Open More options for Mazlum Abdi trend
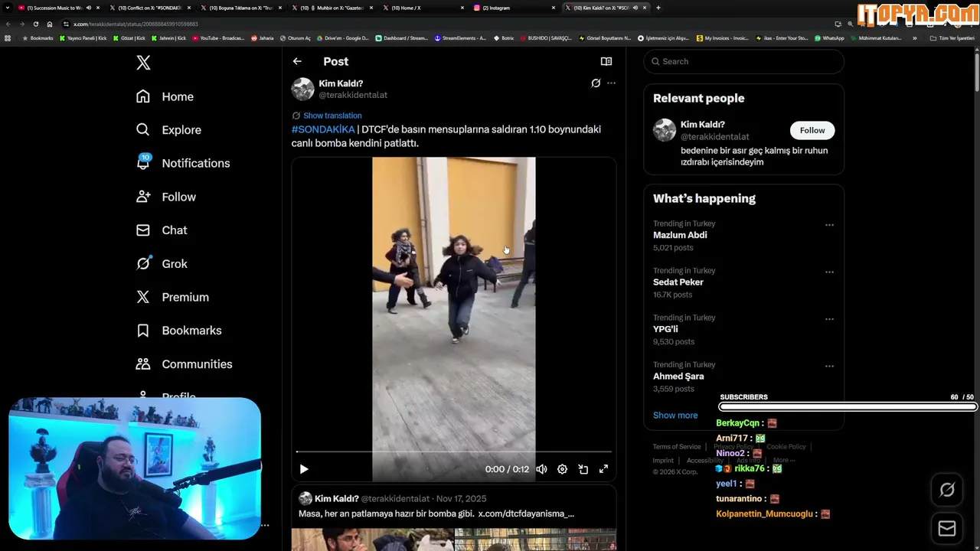This screenshot has width=980, height=551. (x=829, y=225)
